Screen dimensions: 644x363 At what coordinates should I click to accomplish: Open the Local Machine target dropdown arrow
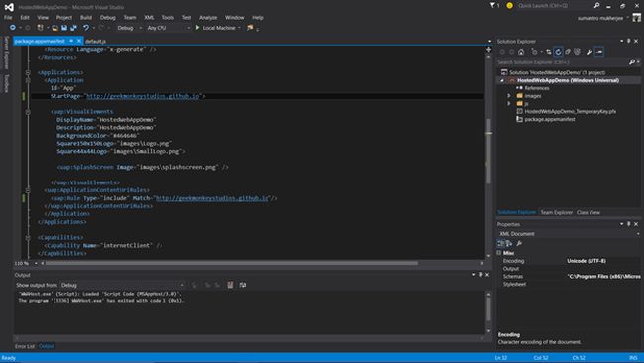(239, 28)
